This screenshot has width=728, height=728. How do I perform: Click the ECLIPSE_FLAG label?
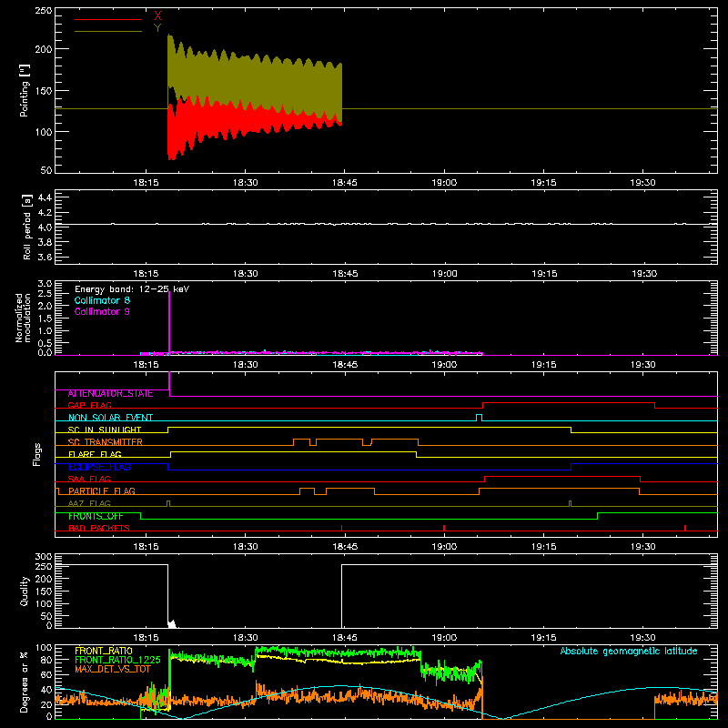[x=99, y=467]
